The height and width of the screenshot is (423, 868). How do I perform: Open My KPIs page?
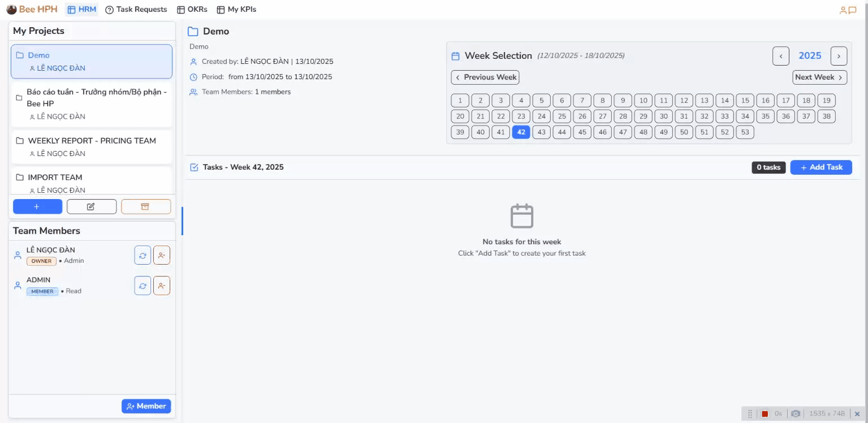[x=236, y=10]
